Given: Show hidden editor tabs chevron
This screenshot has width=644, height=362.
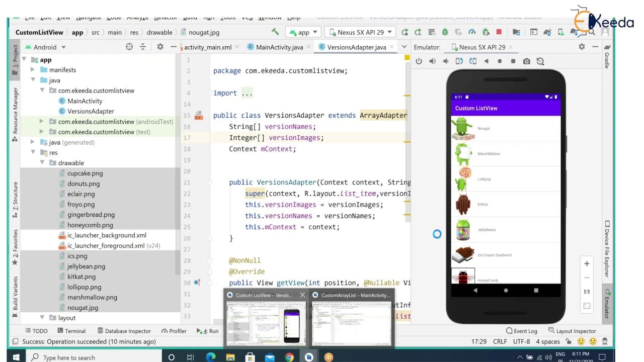Looking at the screenshot, I should point(403,47).
